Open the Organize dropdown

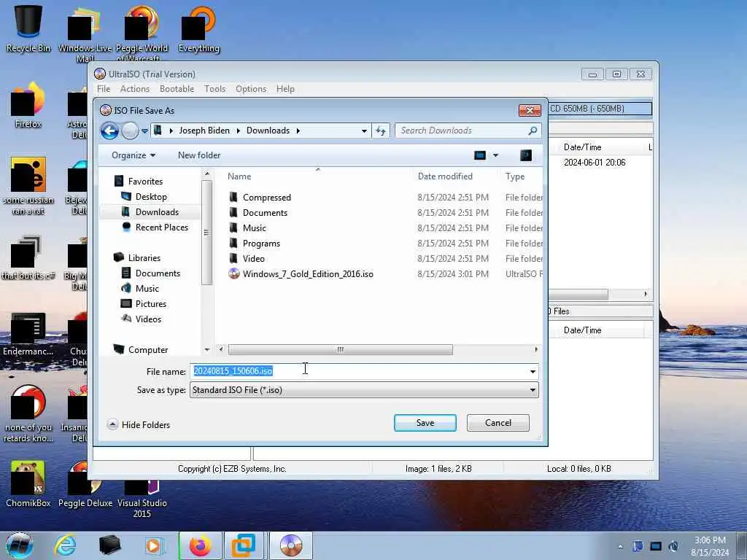click(133, 155)
